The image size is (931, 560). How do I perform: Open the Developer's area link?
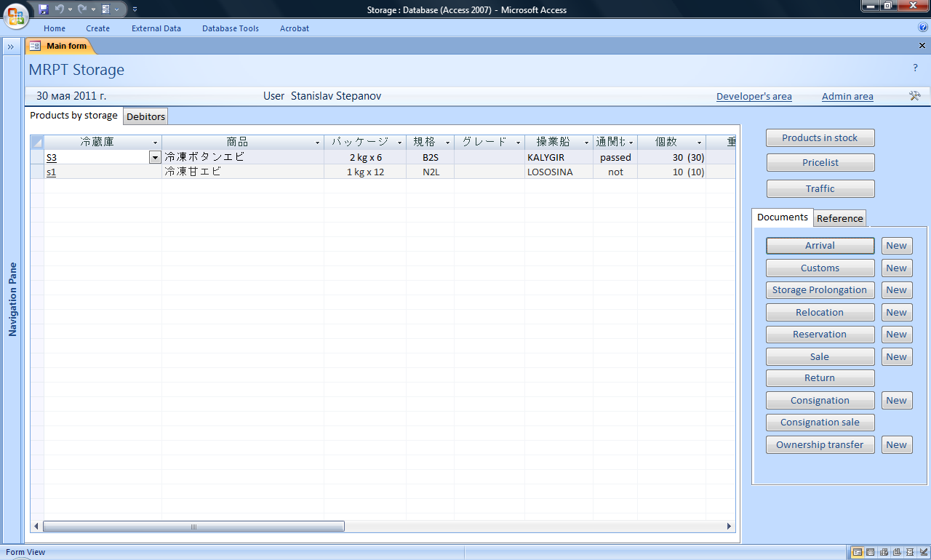click(x=754, y=96)
